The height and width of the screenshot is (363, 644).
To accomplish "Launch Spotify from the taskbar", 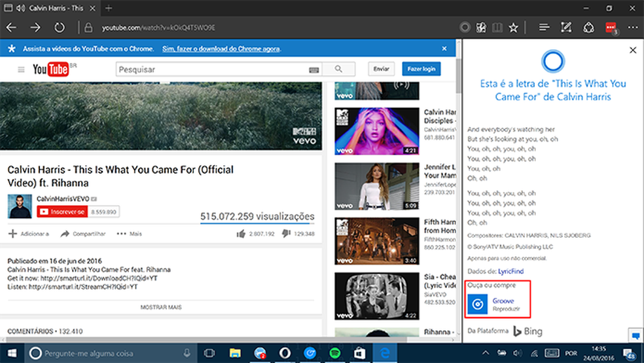I will [x=334, y=353].
